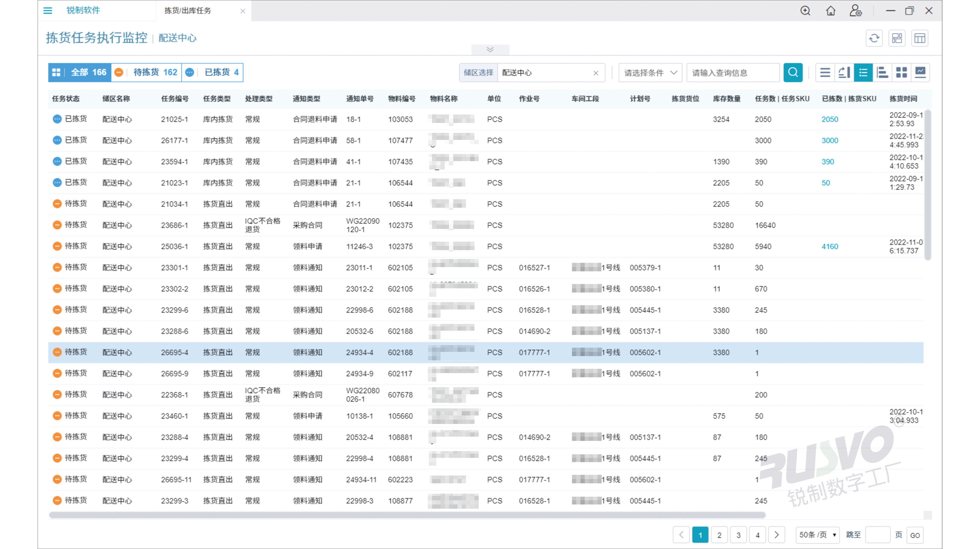Viewport: 980px width, 549px height.
Task: Open the hamburger menu icon
Action: point(48,11)
